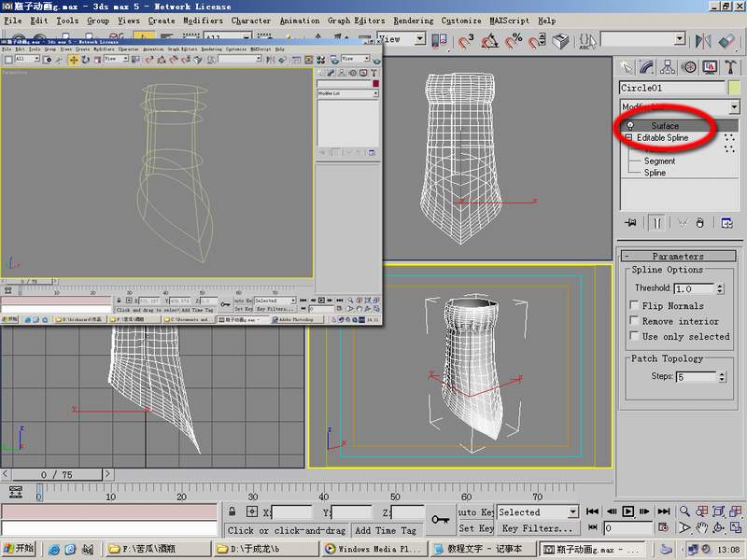This screenshot has width=747, height=560.
Task: Collapse the Editable Spline tree node
Action: (629, 138)
